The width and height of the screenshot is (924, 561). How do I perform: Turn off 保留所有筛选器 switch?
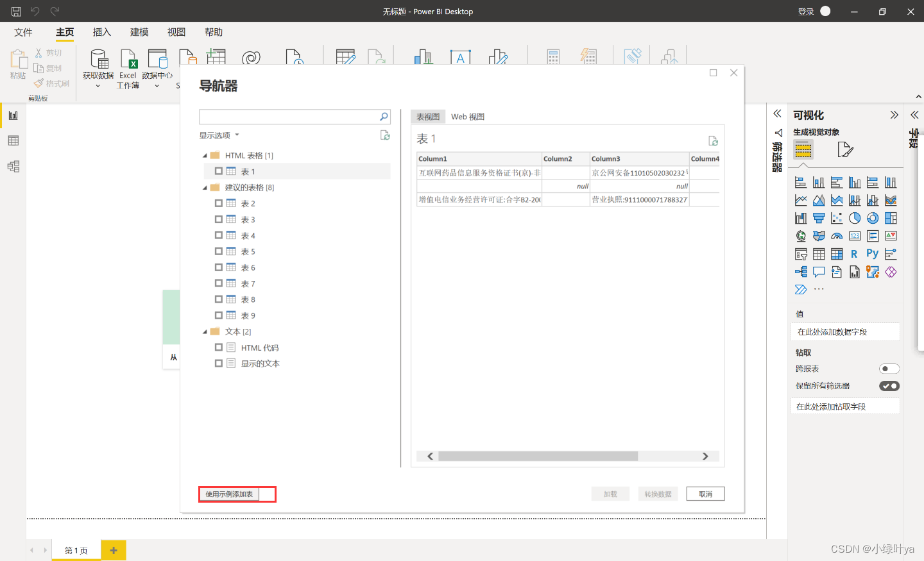(x=889, y=386)
